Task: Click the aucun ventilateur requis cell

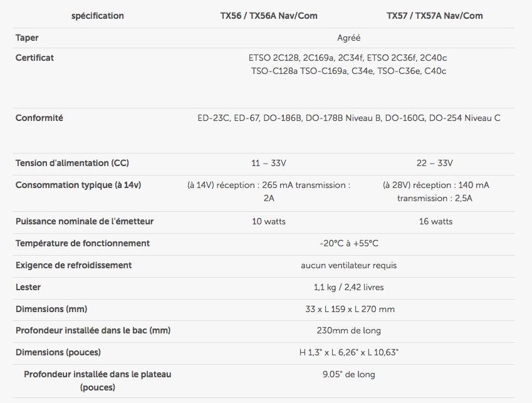Action: pyautogui.click(x=349, y=265)
